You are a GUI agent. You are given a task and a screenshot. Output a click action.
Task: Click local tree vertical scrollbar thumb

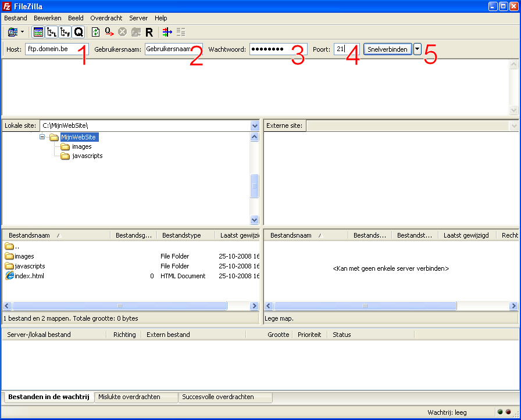point(255,186)
